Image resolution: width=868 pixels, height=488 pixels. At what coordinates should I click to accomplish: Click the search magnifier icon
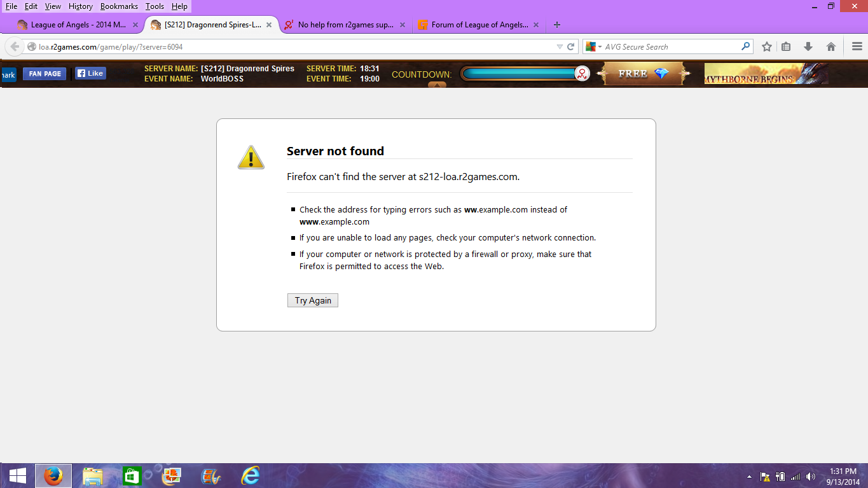[x=745, y=46]
